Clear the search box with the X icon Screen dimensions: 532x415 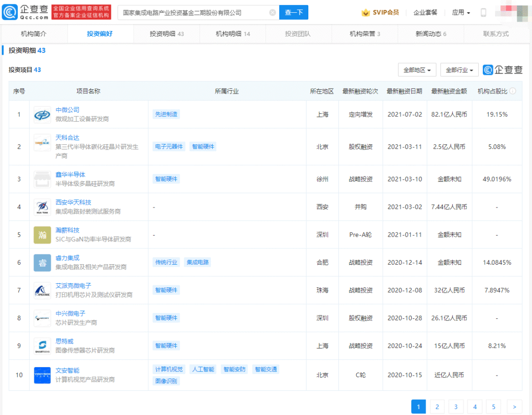point(272,12)
